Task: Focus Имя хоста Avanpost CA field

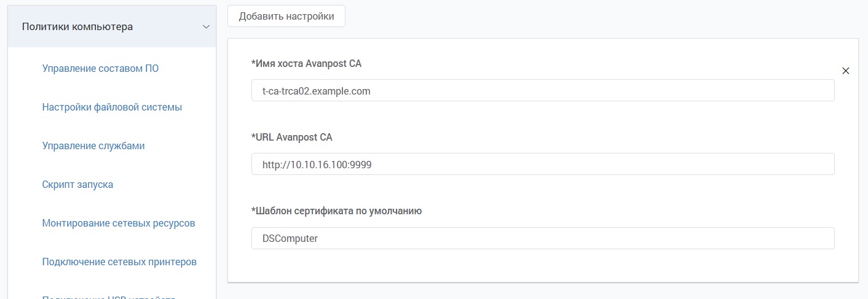Action: 543,91
